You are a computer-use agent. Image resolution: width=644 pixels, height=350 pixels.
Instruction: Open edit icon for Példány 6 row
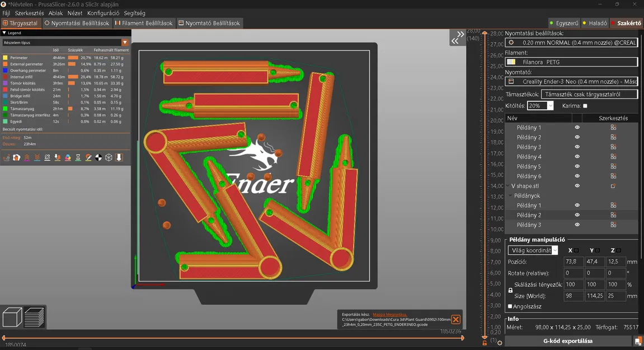[613, 176]
